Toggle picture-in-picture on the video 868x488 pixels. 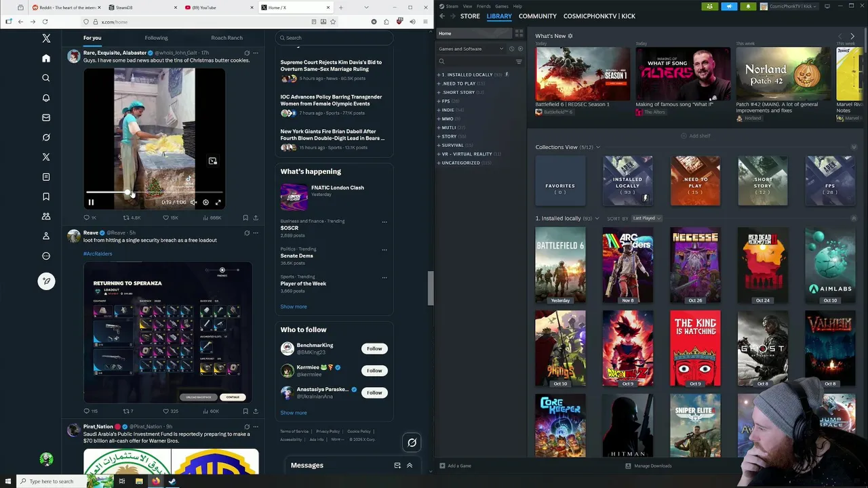pyautogui.click(x=212, y=161)
